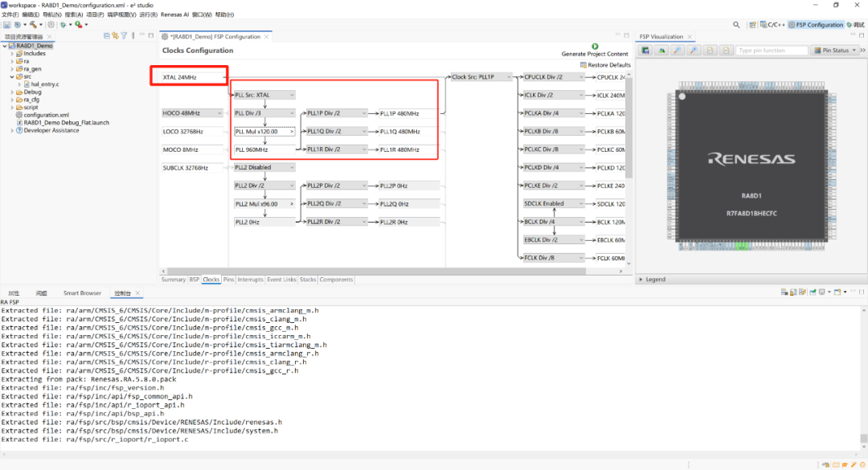Screen dimensions: 868x470
Task: Open PLL2 Disabled dropdown
Action: click(x=264, y=168)
